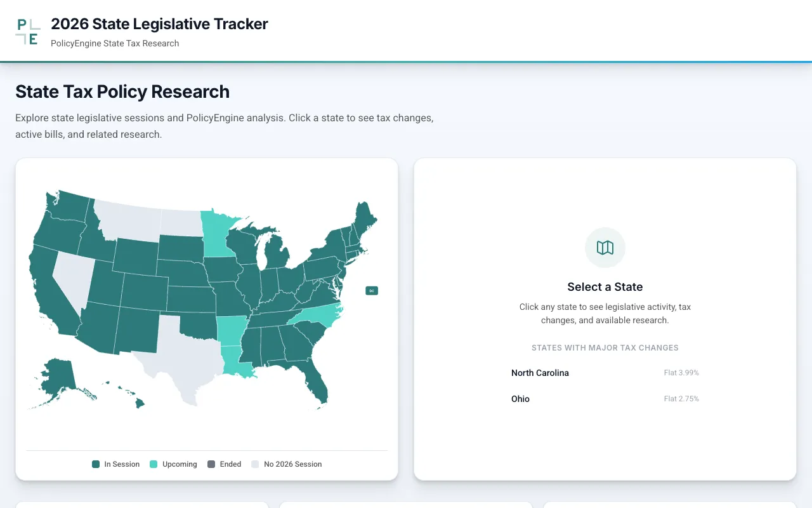Click the 2026 State Legislative Tracker title
This screenshot has height=508, width=812.
159,24
